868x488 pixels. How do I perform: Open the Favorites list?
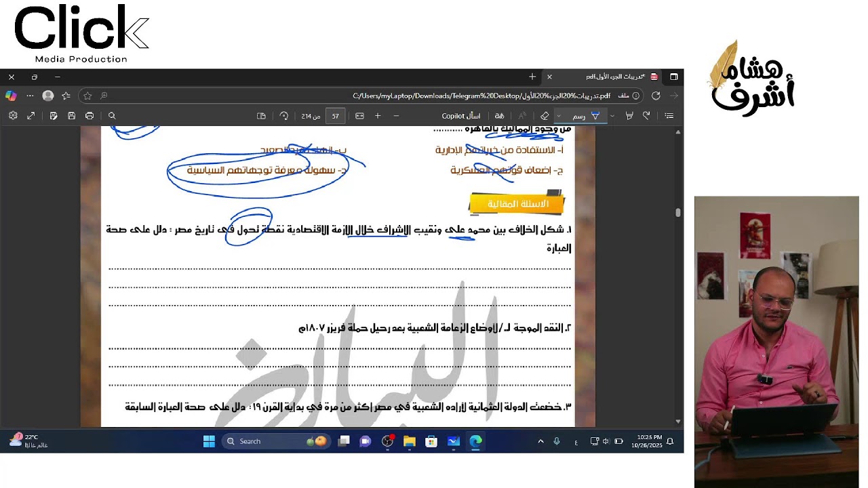coord(66,96)
